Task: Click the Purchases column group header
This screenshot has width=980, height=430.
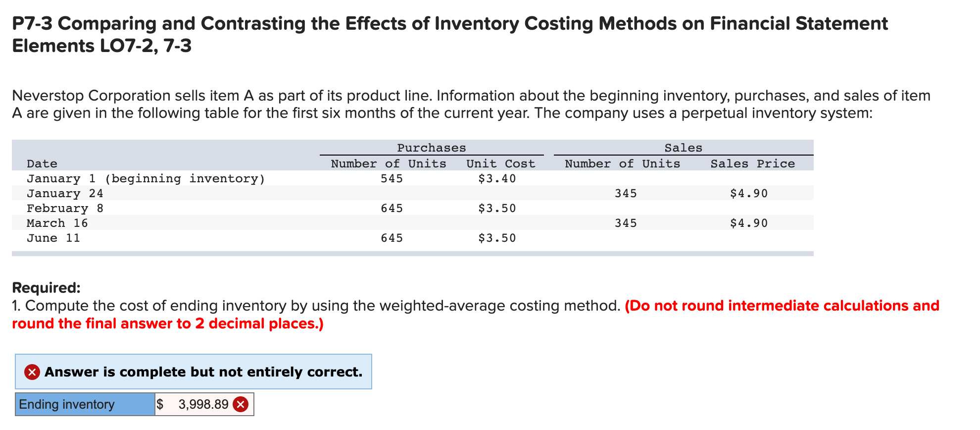Action: click(x=432, y=148)
